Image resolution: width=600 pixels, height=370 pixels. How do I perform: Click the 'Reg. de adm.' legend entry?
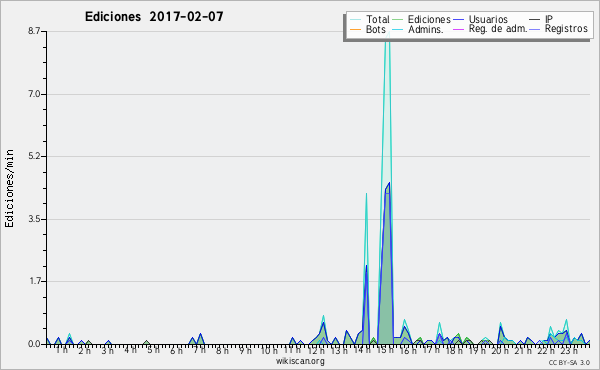498,29
